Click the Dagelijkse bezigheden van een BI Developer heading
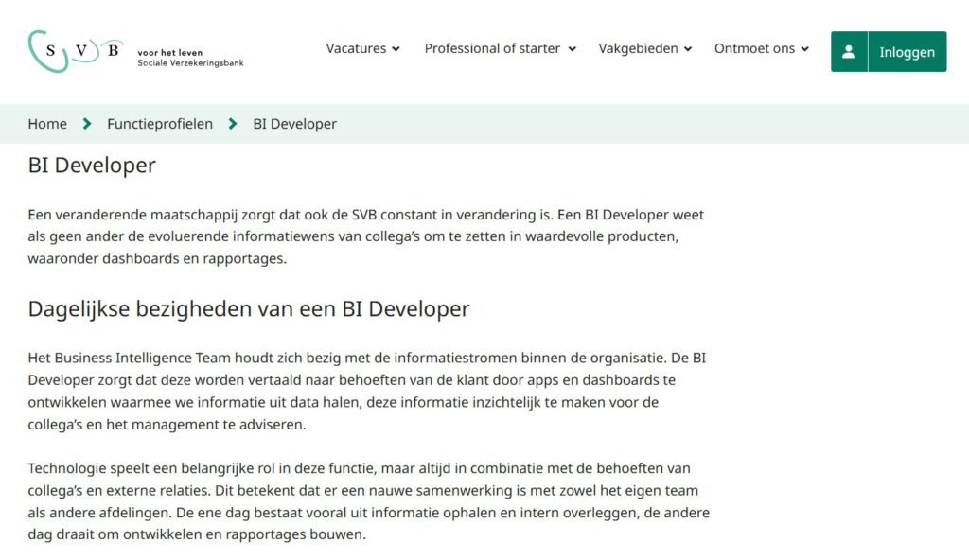 [249, 308]
